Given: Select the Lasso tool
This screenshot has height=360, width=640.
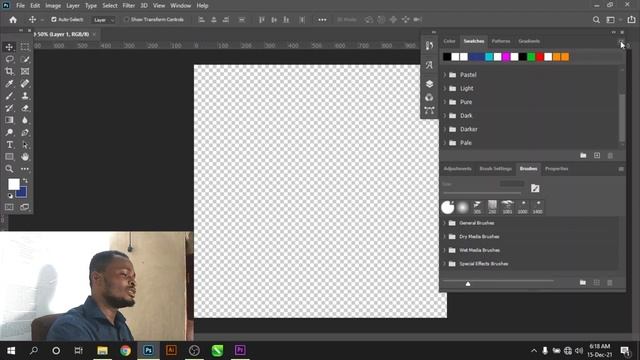Looking at the screenshot, I should tap(9, 59).
